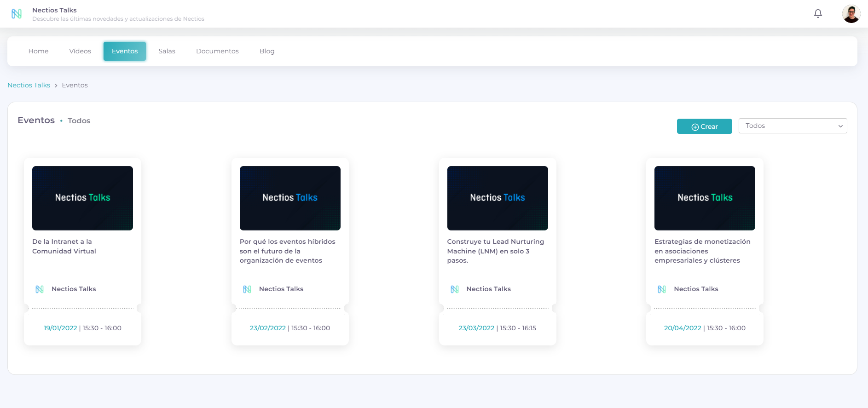Screen dimensions: 868x408
Task: Click the Eventos section heading
Action: coord(36,120)
